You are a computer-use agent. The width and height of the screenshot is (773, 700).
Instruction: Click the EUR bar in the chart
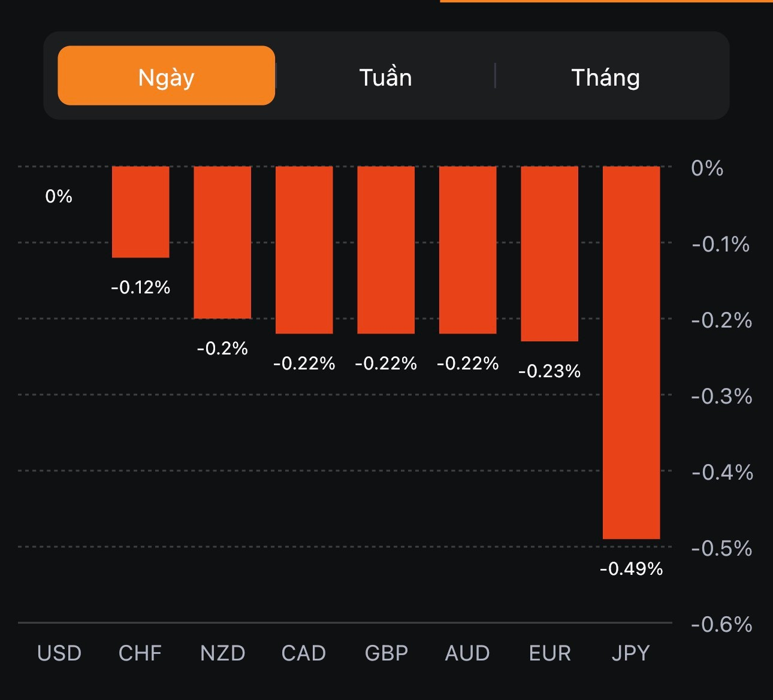click(549, 253)
